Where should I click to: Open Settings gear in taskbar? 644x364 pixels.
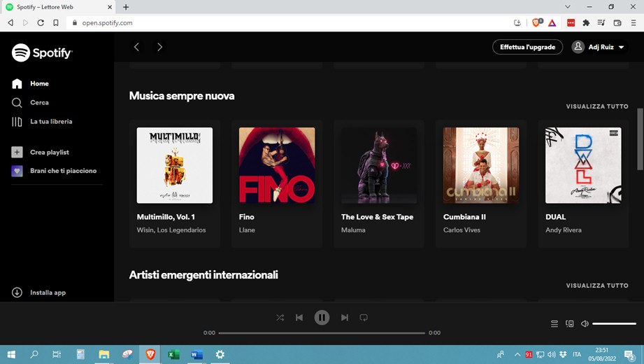click(220, 354)
